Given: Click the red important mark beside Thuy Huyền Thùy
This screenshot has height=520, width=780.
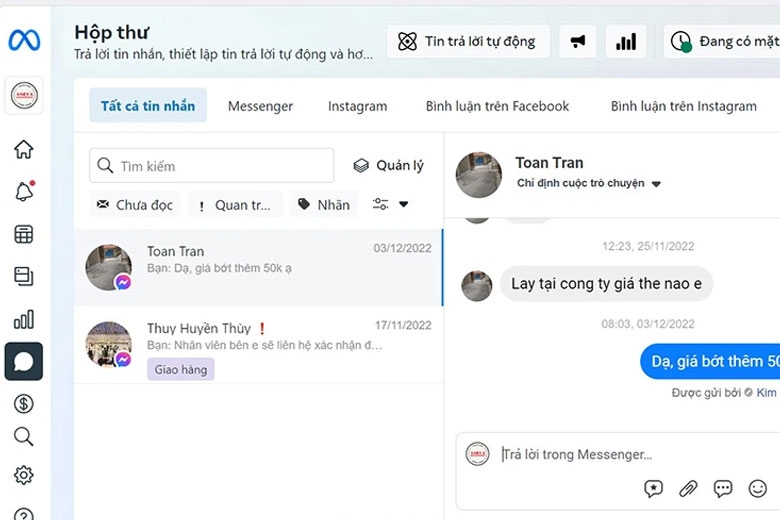Looking at the screenshot, I should [262, 328].
